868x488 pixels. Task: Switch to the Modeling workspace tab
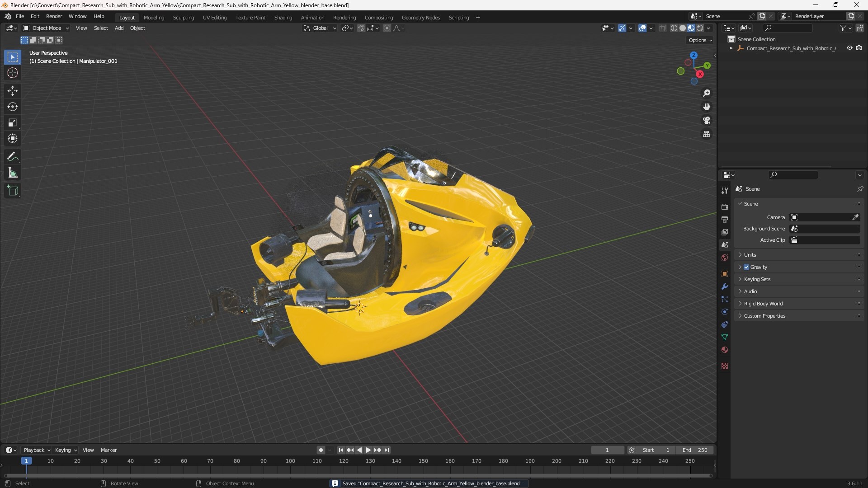154,18
